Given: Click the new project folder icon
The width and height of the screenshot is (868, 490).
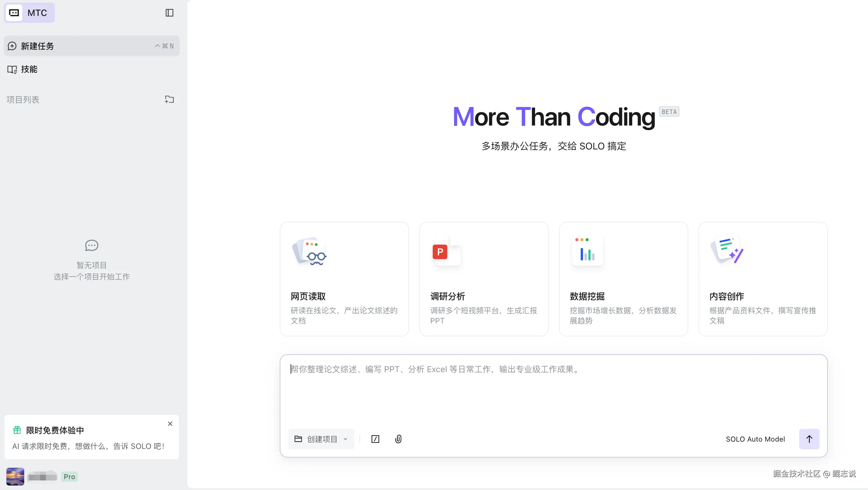Looking at the screenshot, I should (x=169, y=99).
